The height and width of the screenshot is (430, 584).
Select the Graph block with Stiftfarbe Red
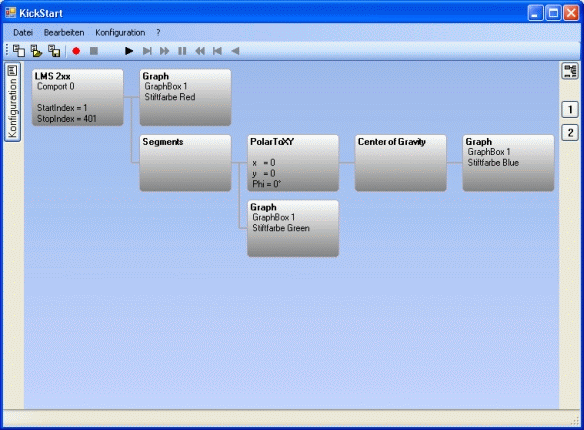pos(185,98)
